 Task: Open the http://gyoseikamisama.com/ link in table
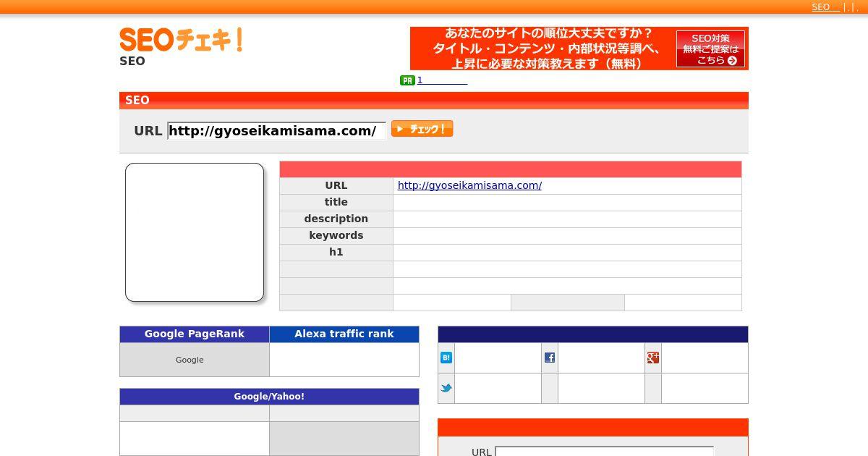click(x=469, y=185)
